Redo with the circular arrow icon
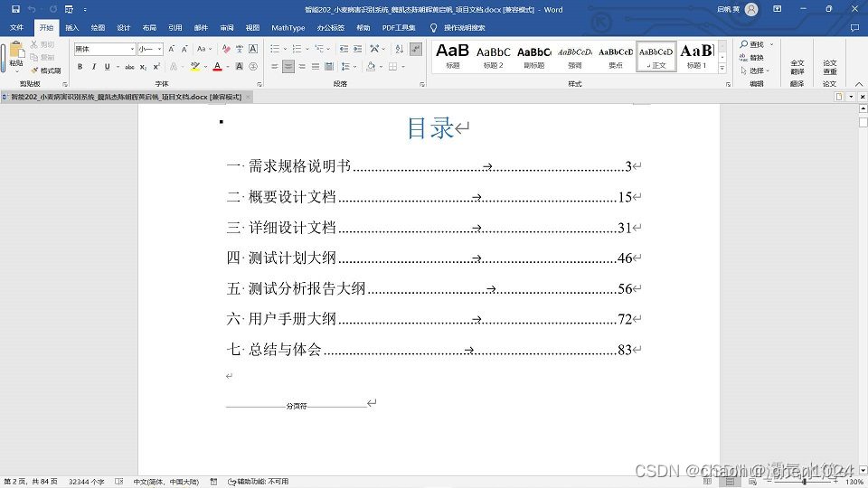 click(53, 9)
